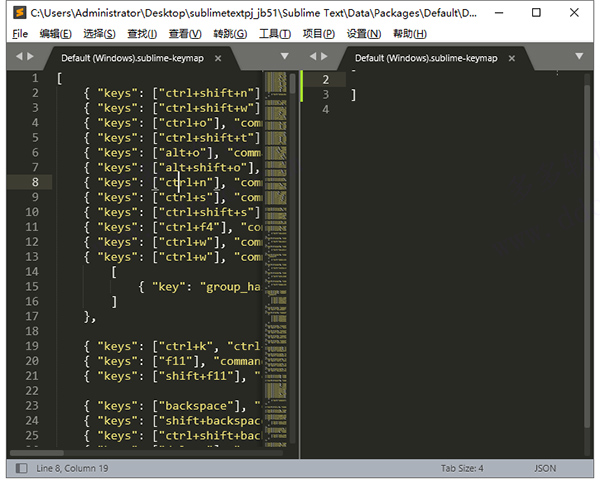Click line number 14 in left gutter
This screenshot has width=600, height=484.
coord(34,272)
